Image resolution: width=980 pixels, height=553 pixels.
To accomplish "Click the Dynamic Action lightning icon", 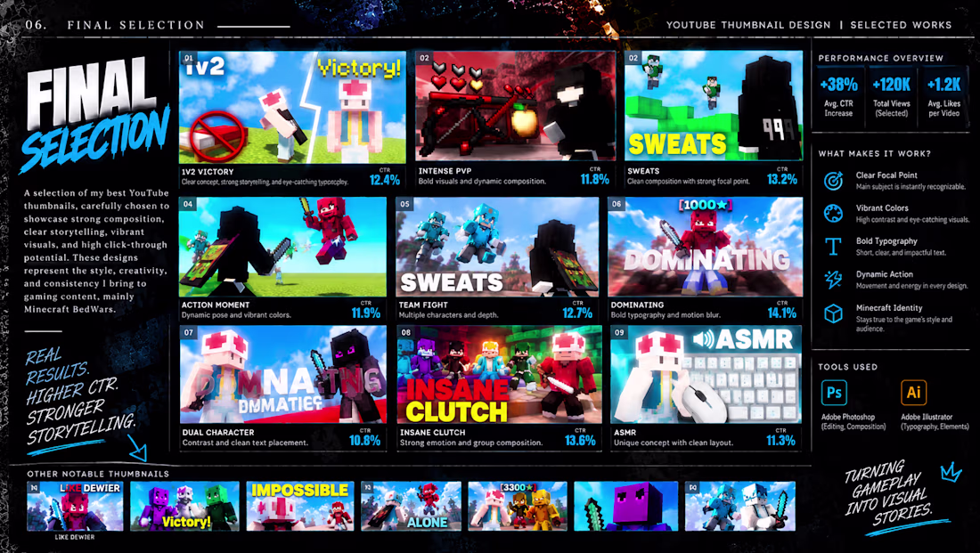I will tap(833, 280).
